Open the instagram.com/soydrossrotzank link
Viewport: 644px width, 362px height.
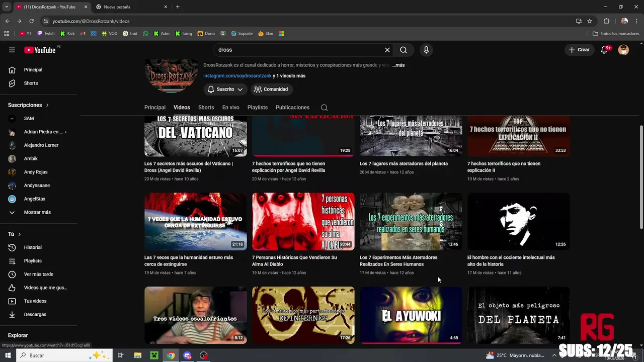(x=237, y=76)
